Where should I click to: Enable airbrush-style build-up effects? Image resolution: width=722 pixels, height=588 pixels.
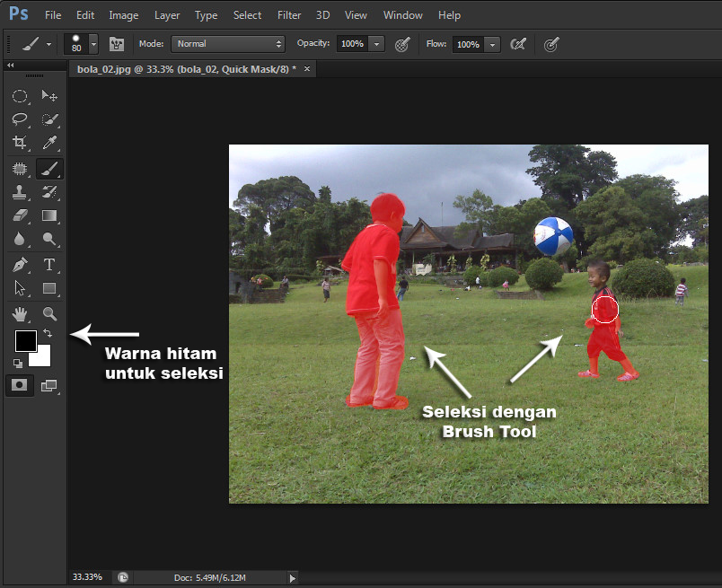pyautogui.click(x=550, y=44)
